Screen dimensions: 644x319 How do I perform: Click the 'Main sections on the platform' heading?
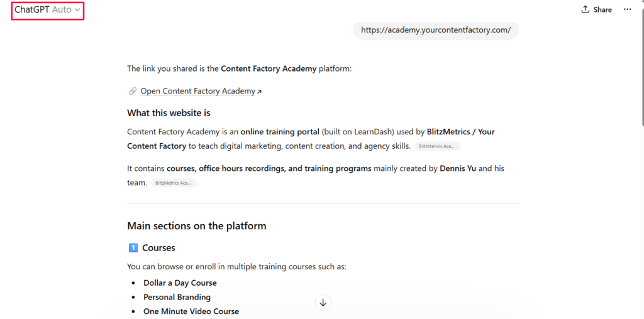[196, 226]
